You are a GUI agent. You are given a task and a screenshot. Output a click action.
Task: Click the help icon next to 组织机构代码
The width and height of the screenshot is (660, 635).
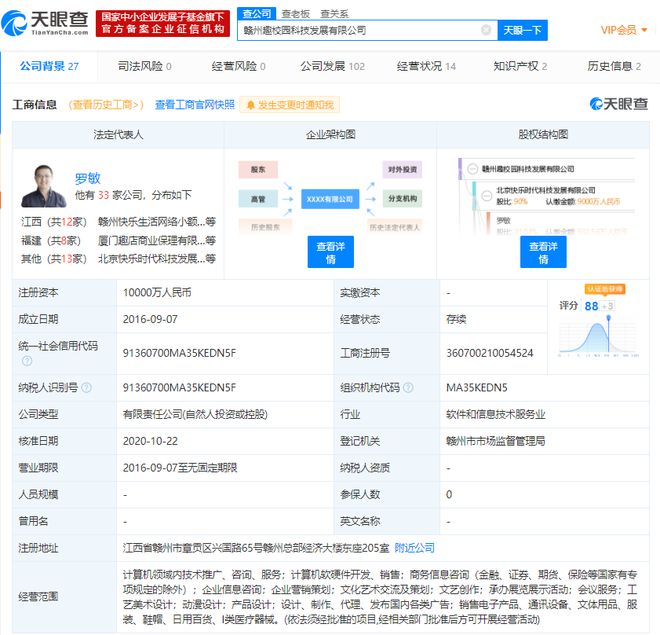click(407, 388)
